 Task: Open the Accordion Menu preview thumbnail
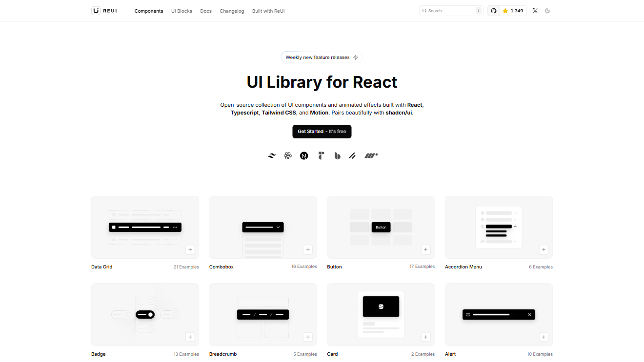(499, 227)
